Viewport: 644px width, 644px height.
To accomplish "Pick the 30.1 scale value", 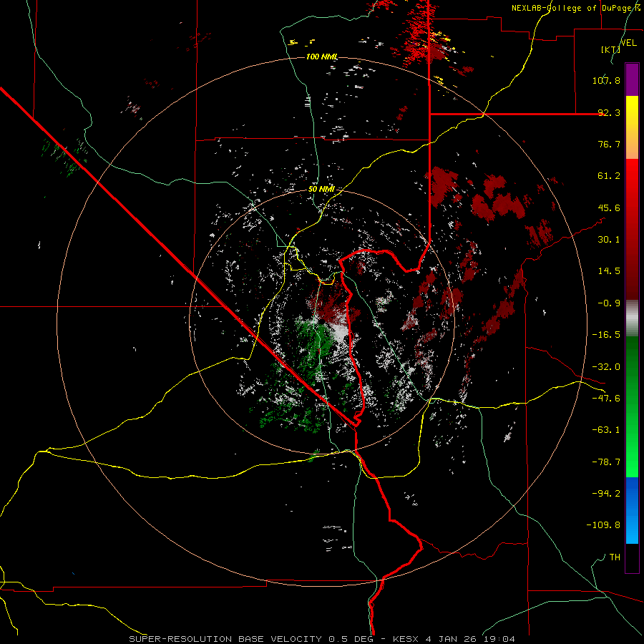I will click(609, 240).
